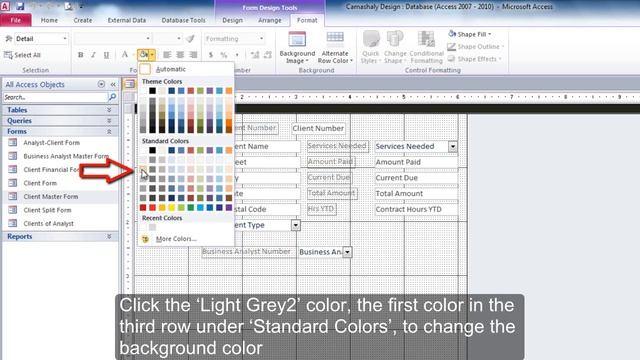
Task: Toggle Align Right
Action: [193, 55]
